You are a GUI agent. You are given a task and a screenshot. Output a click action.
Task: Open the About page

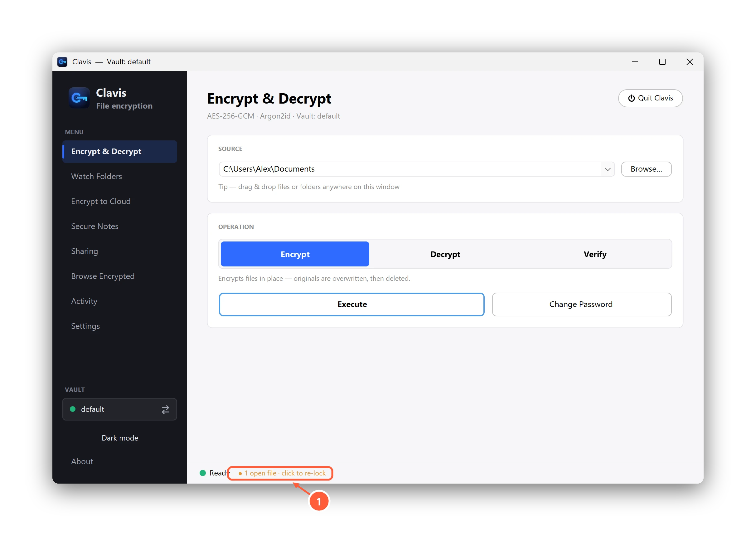119,461
